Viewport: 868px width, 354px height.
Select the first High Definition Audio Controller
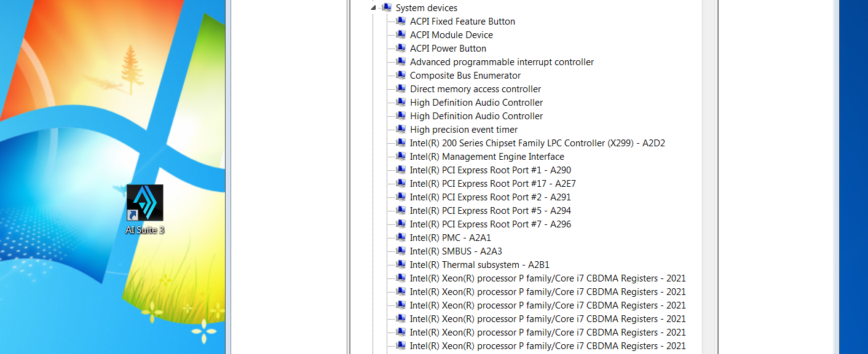click(x=476, y=103)
